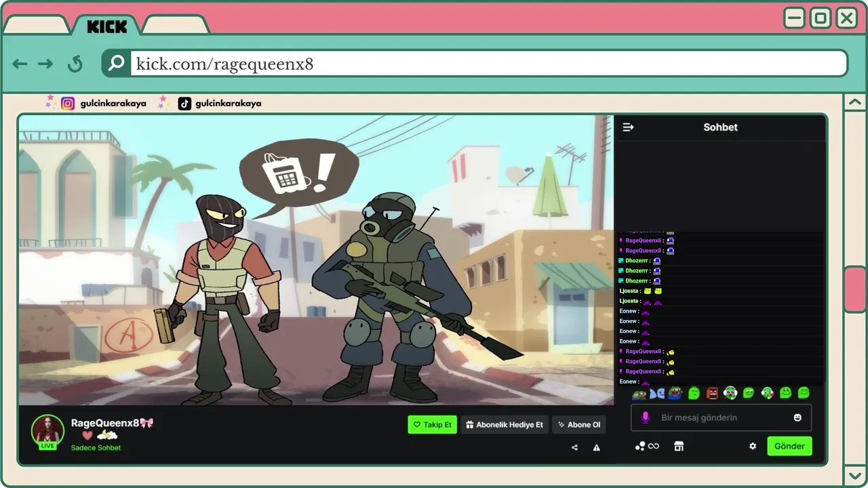Open the TikTok icon for gulcinkarakaya
Viewport: 868px width, 488px height.
coord(184,103)
